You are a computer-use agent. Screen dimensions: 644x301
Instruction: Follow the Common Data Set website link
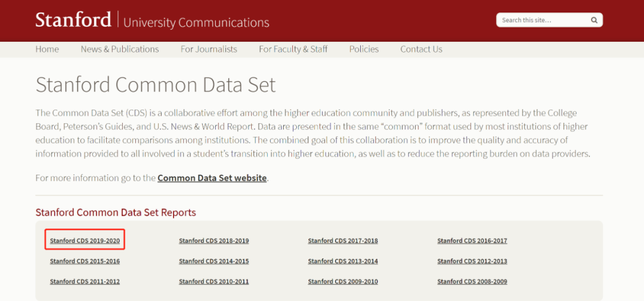(x=212, y=178)
